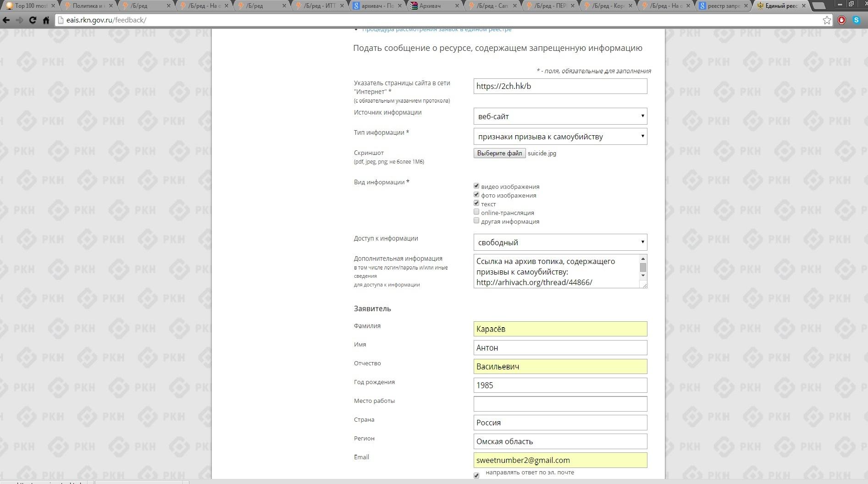
Task: Close the 'Политика и' tab
Action: coord(111,6)
